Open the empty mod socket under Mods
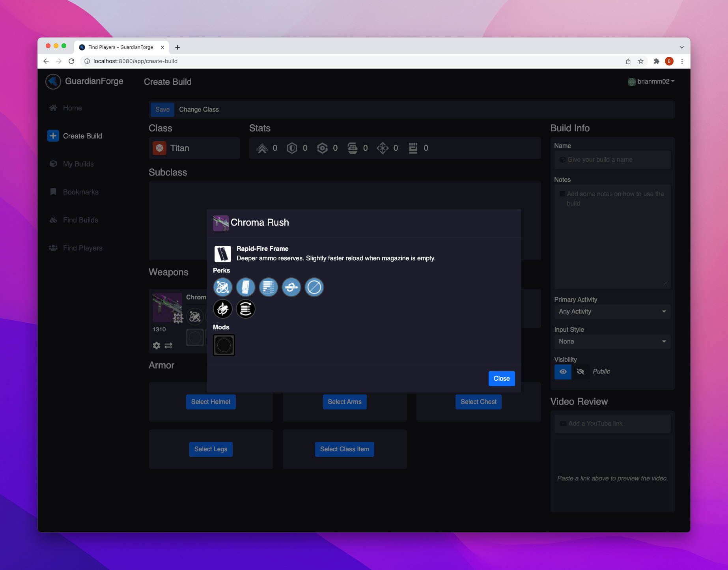 coord(224,345)
